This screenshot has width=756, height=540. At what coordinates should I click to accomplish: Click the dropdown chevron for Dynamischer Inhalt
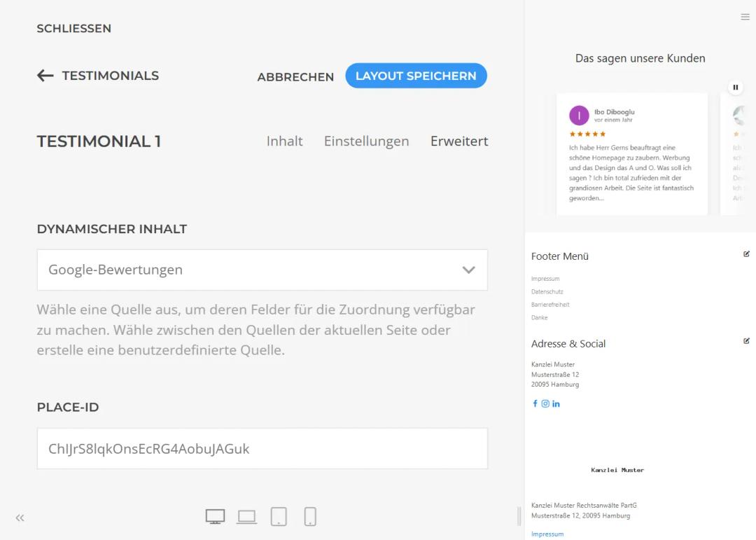point(468,270)
